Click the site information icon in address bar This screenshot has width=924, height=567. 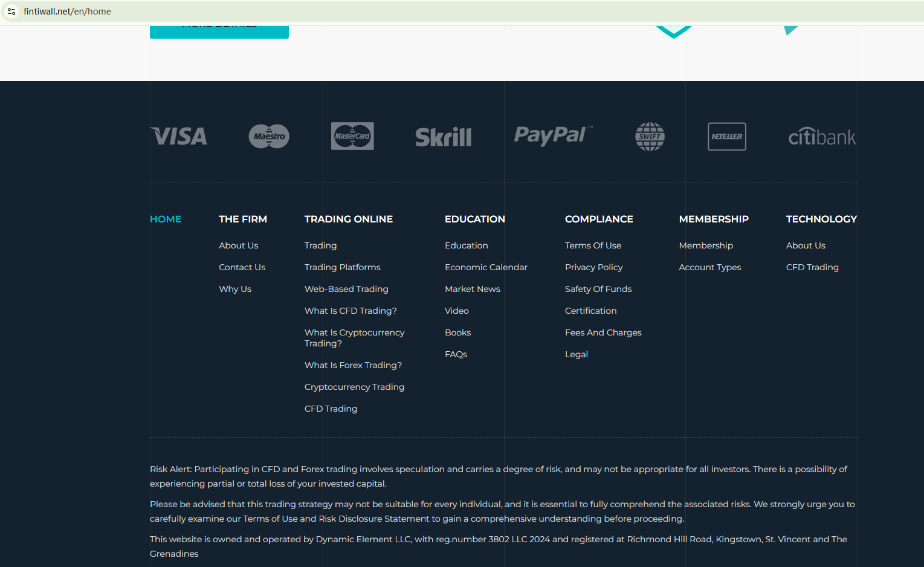(11, 11)
